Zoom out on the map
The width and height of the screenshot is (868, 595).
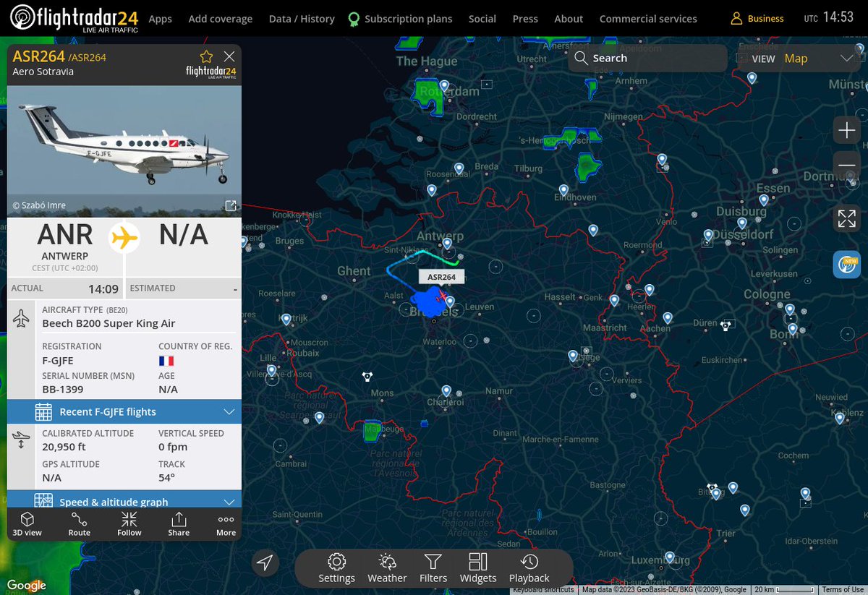(x=847, y=166)
